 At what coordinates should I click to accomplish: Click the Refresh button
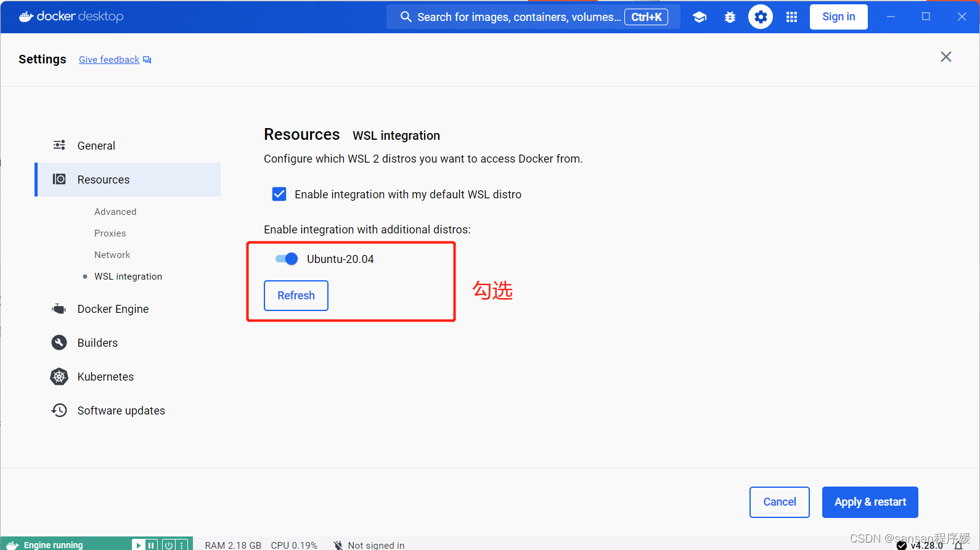(296, 296)
